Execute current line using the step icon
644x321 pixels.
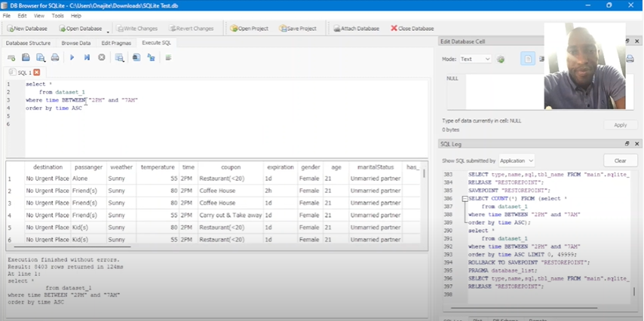click(87, 57)
